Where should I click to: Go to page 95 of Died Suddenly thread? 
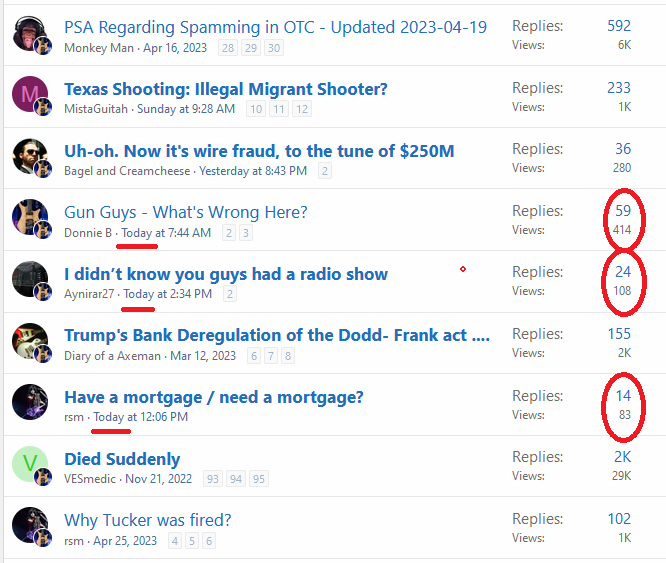click(259, 480)
